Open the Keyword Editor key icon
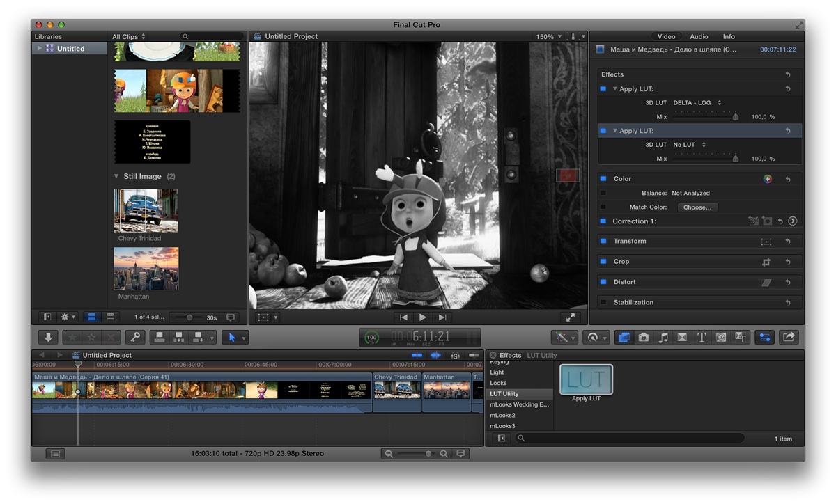This screenshot has width=836, height=504. (x=134, y=337)
